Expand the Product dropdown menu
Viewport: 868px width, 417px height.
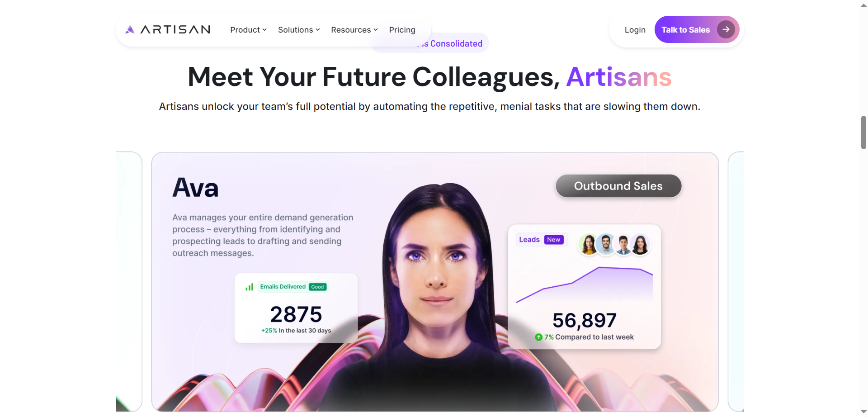tap(248, 30)
